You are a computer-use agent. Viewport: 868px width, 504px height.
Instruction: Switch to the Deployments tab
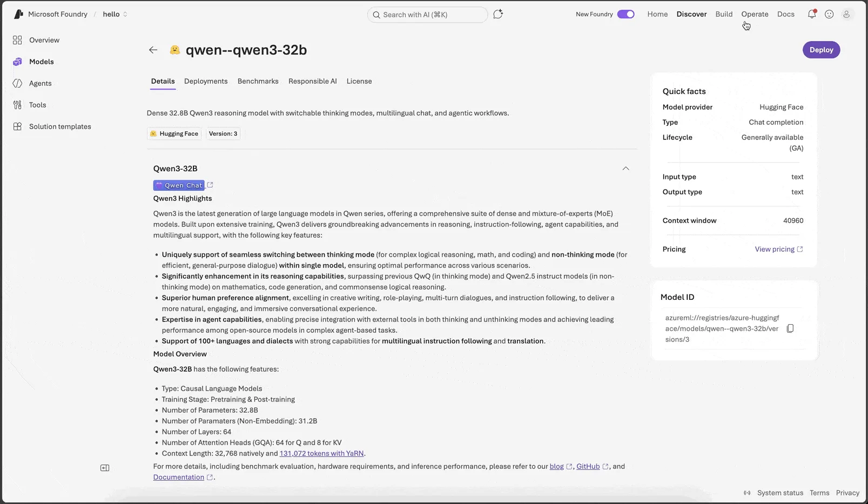pyautogui.click(x=206, y=81)
